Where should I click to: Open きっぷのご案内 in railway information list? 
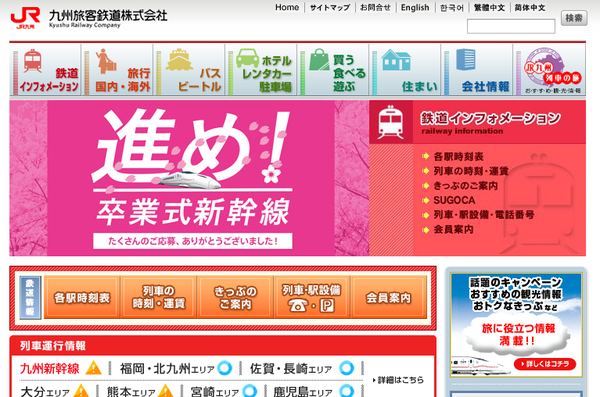pyautogui.click(x=465, y=185)
